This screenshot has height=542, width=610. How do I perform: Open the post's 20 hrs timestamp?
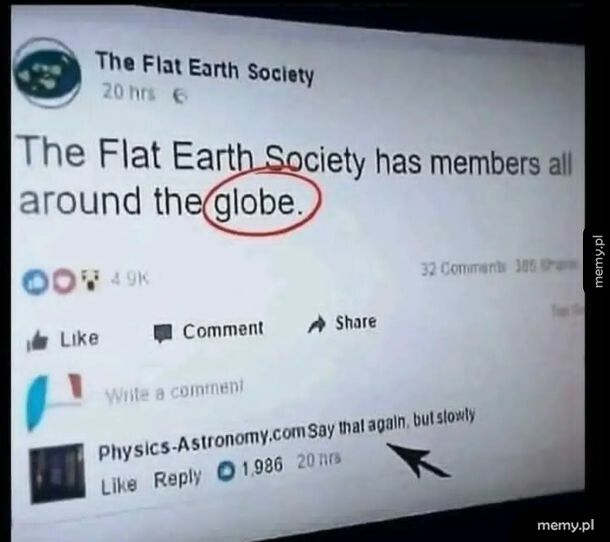click(129, 93)
